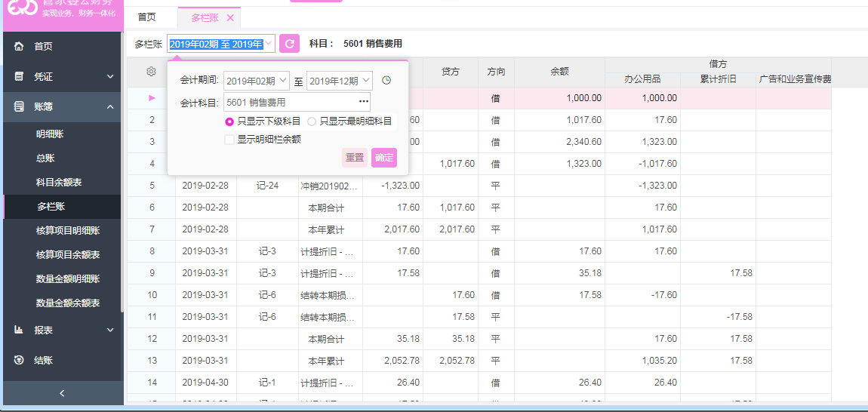Open 核算项目余额表 in the sidebar
This screenshot has width=868, height=412.
pyautogui.click(x=68, y=255)
